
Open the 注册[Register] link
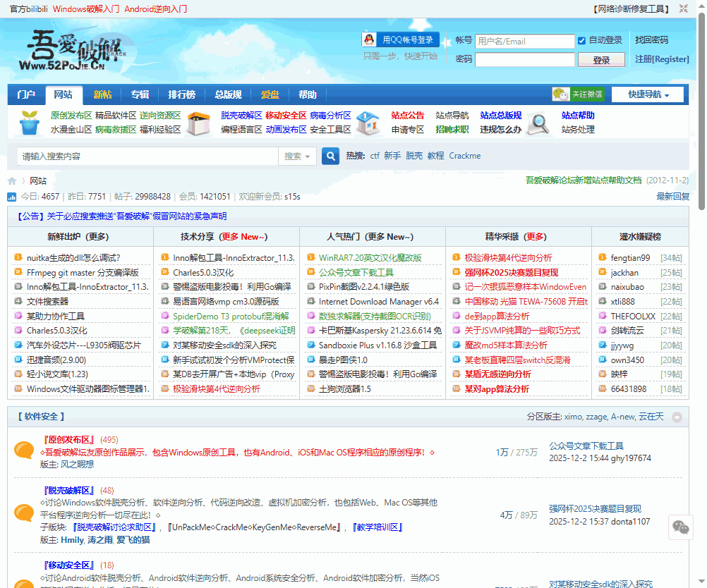pos(661,59)
